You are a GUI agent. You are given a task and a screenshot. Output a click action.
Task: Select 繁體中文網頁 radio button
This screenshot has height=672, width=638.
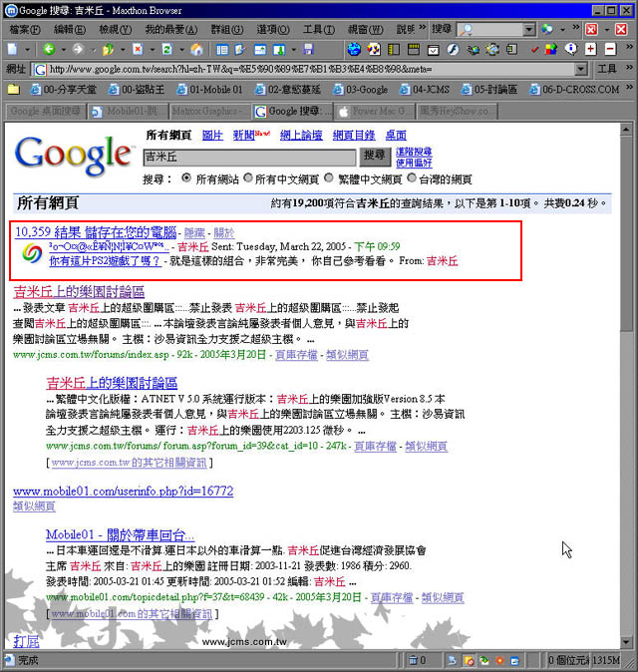[x=329, y=177]
